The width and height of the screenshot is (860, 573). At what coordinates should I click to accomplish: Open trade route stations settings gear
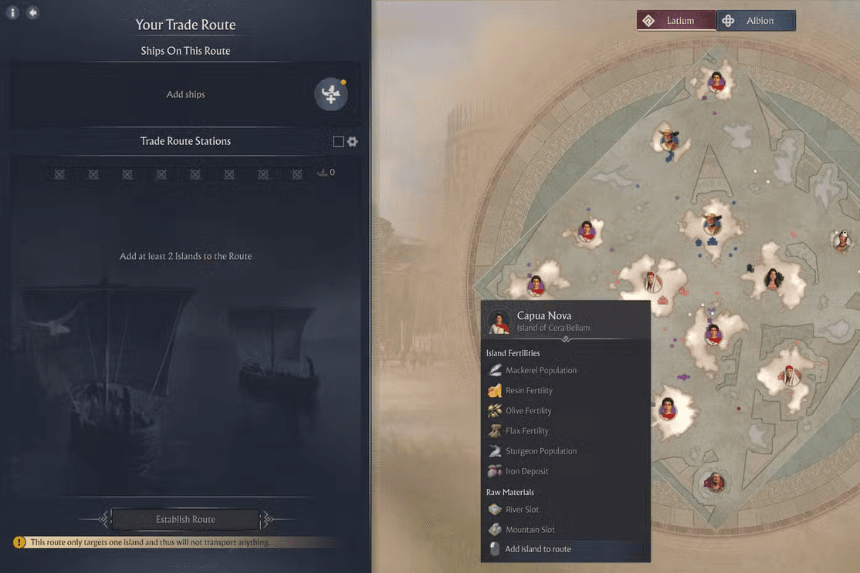(353, 141)
